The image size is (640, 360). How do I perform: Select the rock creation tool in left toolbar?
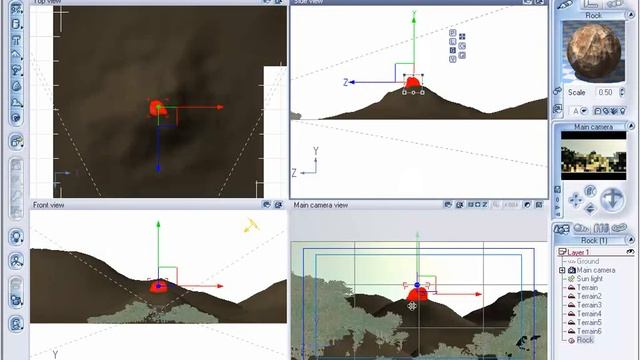point(16,86)
